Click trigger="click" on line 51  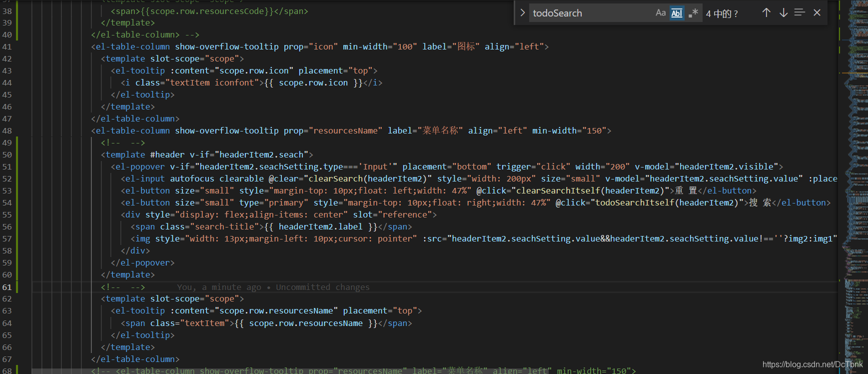533,166
